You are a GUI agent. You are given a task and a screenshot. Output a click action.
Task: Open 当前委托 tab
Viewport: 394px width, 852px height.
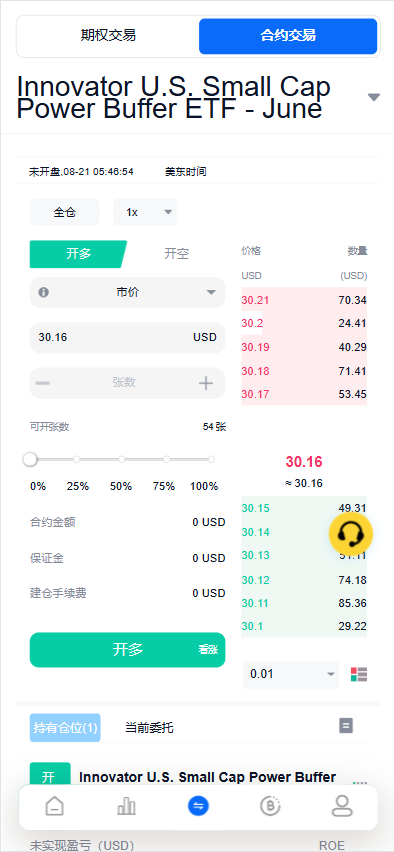(149, 728)
